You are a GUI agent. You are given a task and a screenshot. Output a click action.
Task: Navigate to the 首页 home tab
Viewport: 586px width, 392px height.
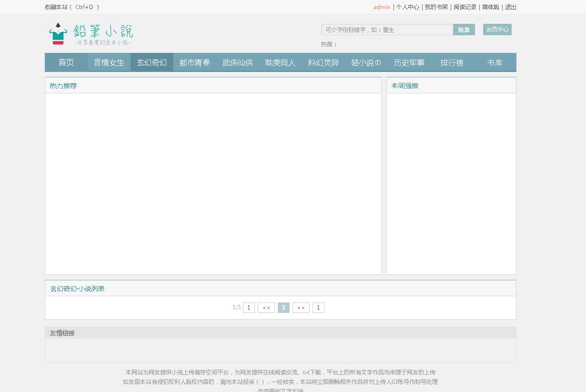[x=66, y=62]
